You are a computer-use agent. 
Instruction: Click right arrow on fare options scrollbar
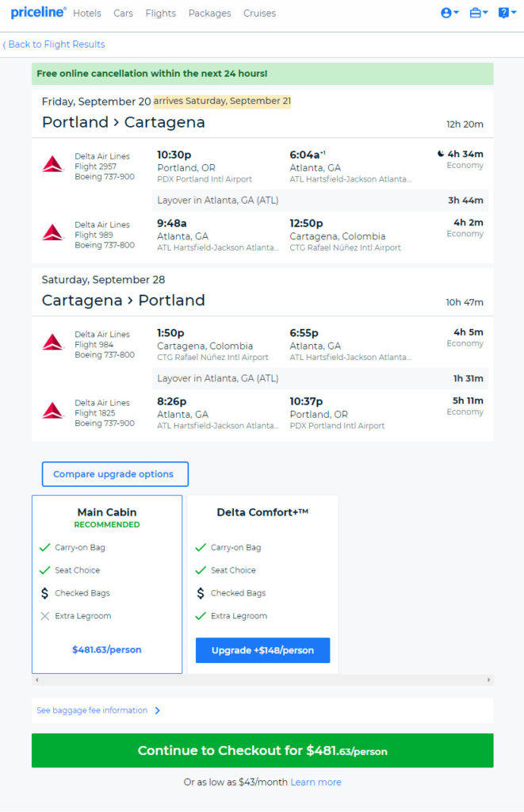point(489,680)
